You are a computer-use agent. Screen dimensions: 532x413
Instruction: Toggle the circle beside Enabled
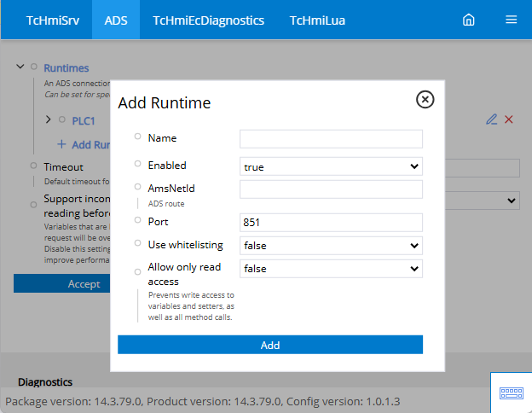(x=137, y=164)
